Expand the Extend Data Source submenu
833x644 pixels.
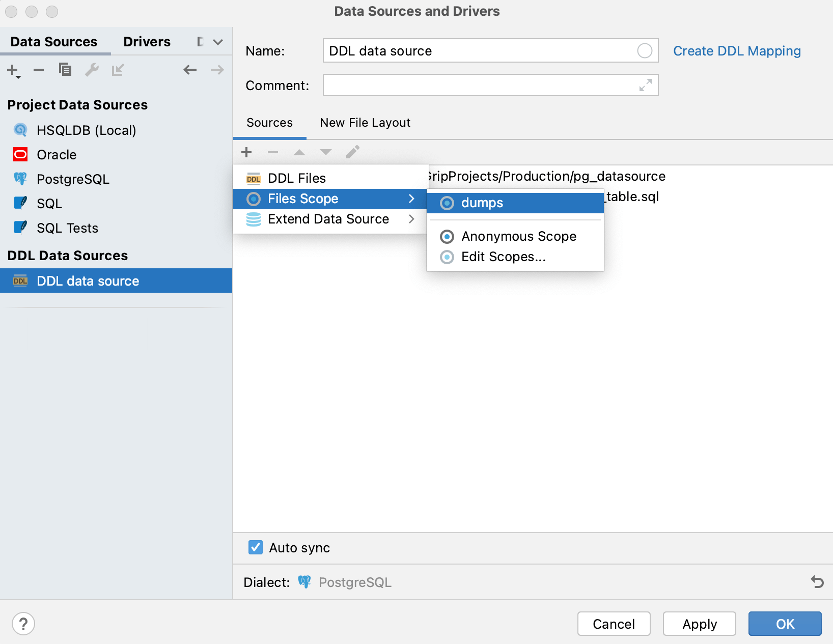pyautogui.click(x=328, y=219)
